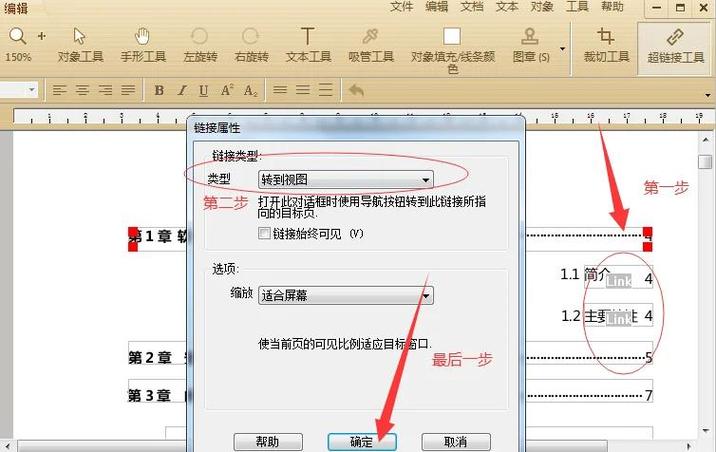Viewport: 716px width, 452px height.
Task: Rotate right with 右旋转
Action: tap(251, 45)
